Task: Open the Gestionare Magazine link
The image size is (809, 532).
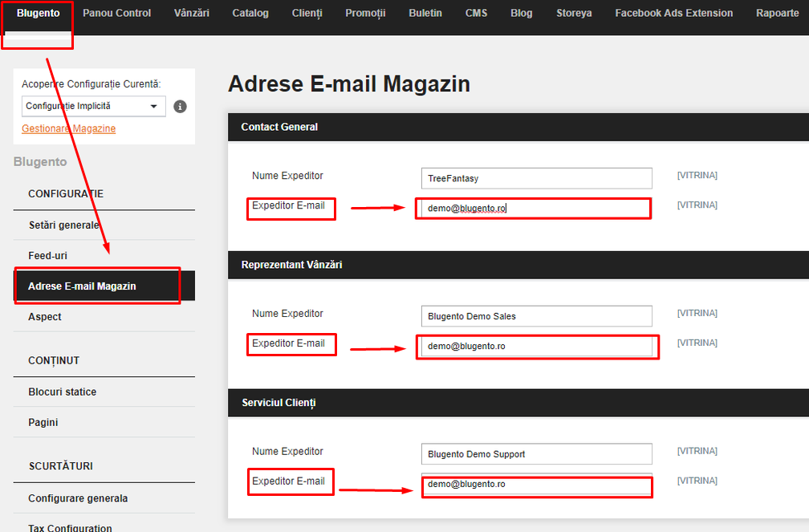Action: (69, 128)
